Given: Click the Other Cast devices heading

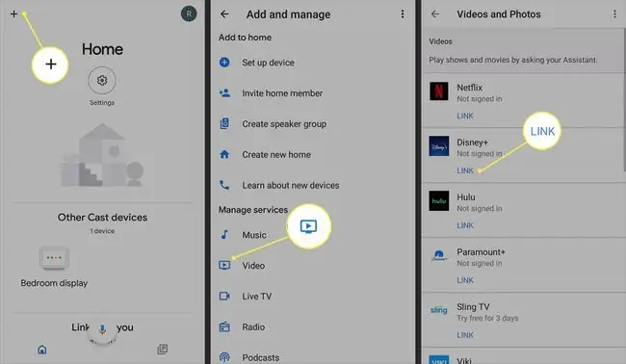Looking at the screenshot, I should click(103, 218).
